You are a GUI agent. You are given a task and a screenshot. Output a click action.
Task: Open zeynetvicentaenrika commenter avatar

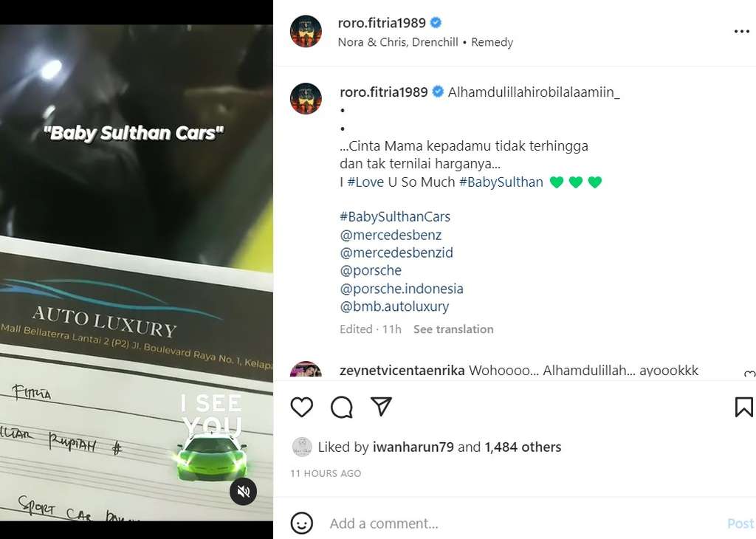[x=306, y=371]
